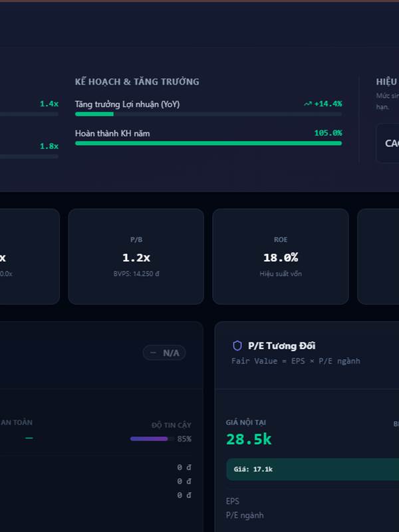Click the 1.4x value
This screenshot has width=399, height=532.
[49, 104]
